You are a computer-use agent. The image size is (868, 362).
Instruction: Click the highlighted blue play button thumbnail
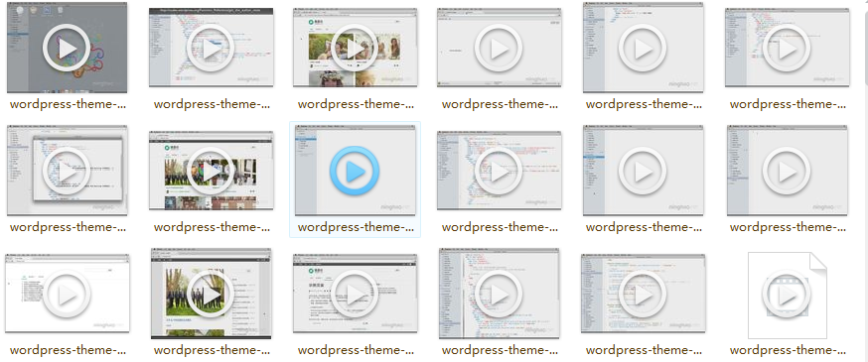click(355, 171)
